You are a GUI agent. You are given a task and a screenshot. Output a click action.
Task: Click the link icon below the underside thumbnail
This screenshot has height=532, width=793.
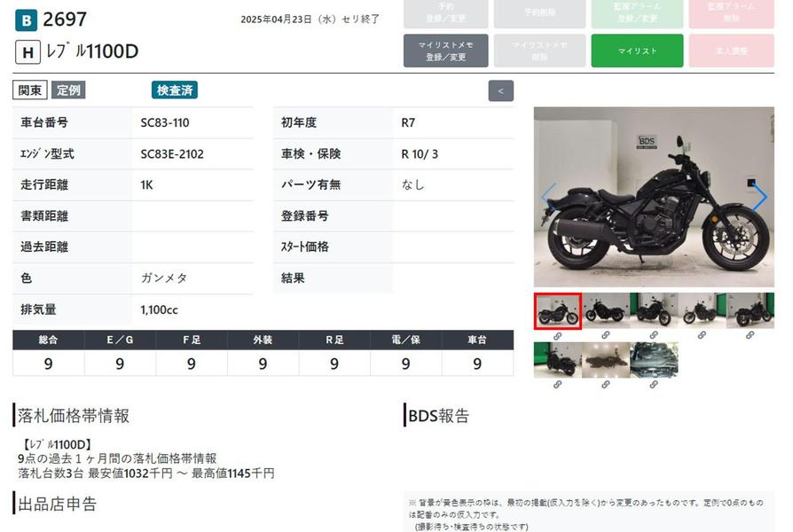605,385
